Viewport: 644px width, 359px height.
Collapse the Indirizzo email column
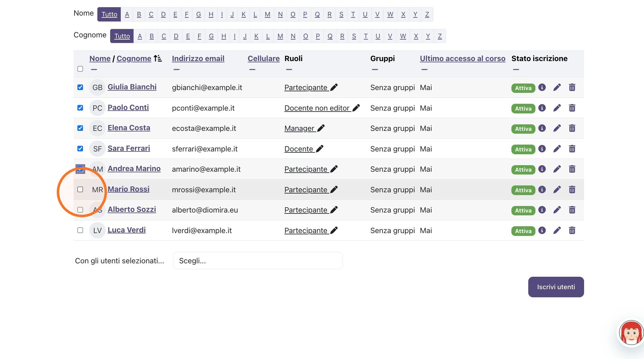(176, 69)
